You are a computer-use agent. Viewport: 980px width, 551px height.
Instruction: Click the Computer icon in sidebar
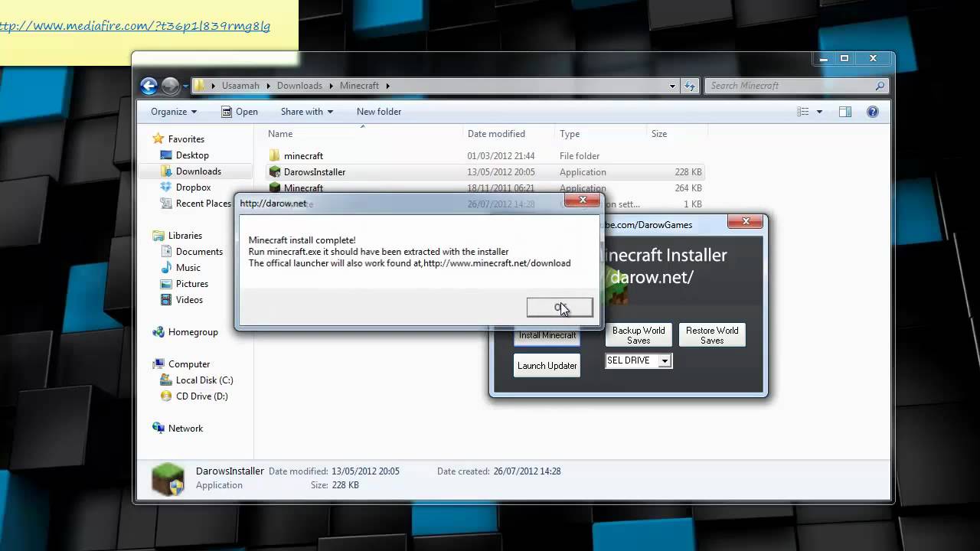click(x=158, y=364)
